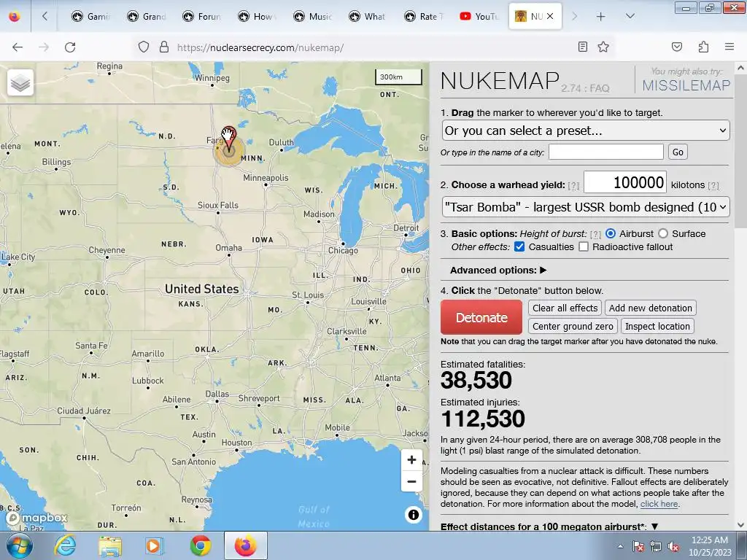
Task: Click the red Detonate button
Action: (481, 317)
